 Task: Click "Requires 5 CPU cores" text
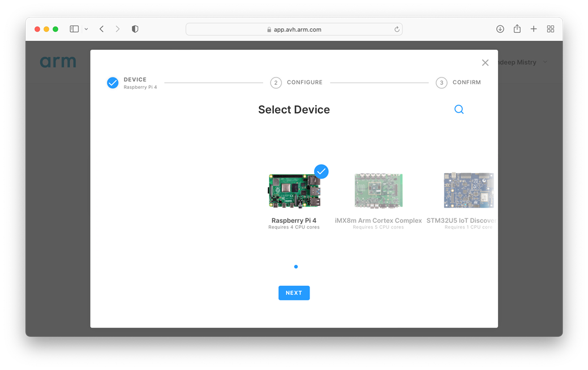(x=379, y=227)
